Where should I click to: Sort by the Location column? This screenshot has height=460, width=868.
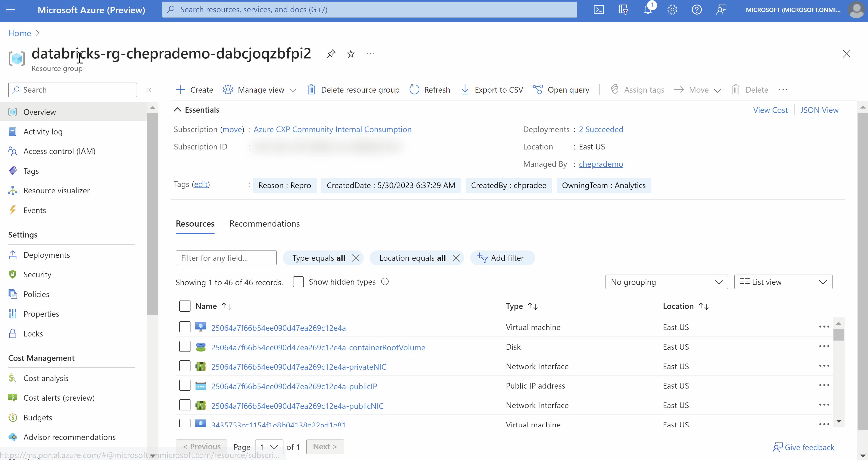[686, 306]
